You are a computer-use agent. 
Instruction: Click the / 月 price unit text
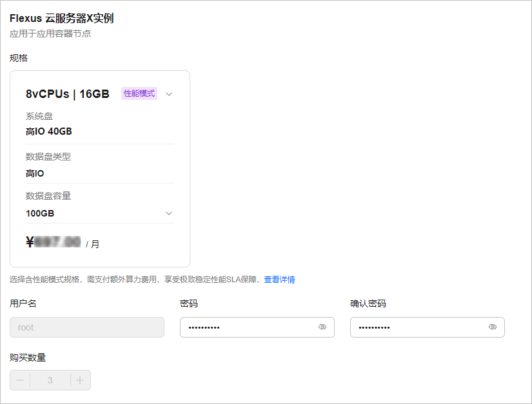[x=92, y=244]
